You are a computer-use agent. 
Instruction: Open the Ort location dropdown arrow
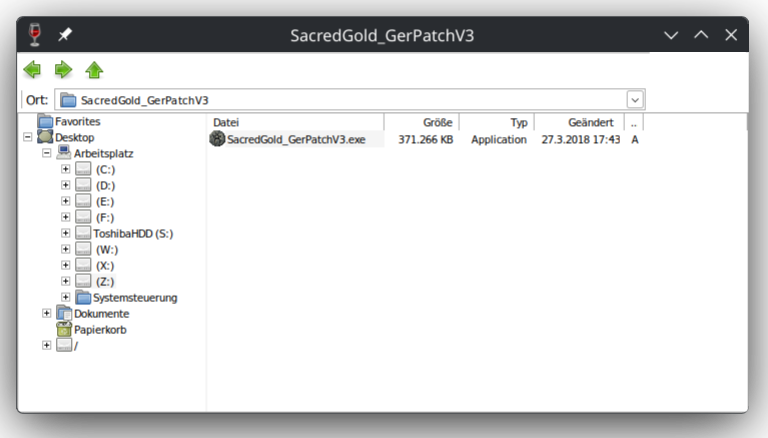pyautogui.click(x=635, y=100)
